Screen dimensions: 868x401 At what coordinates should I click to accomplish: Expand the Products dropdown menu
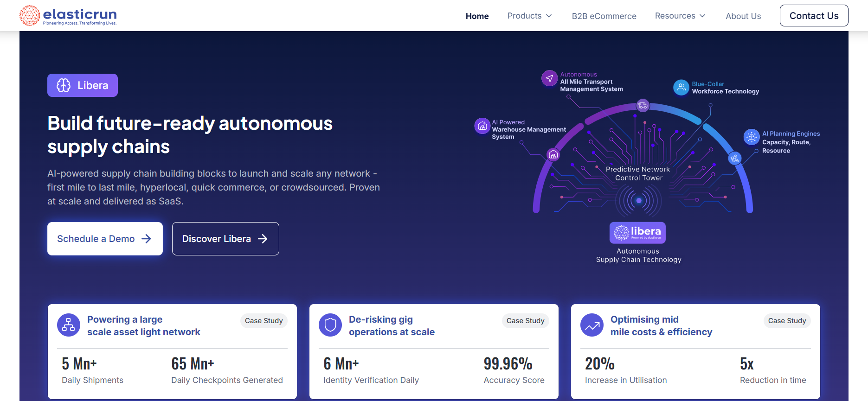529,16
